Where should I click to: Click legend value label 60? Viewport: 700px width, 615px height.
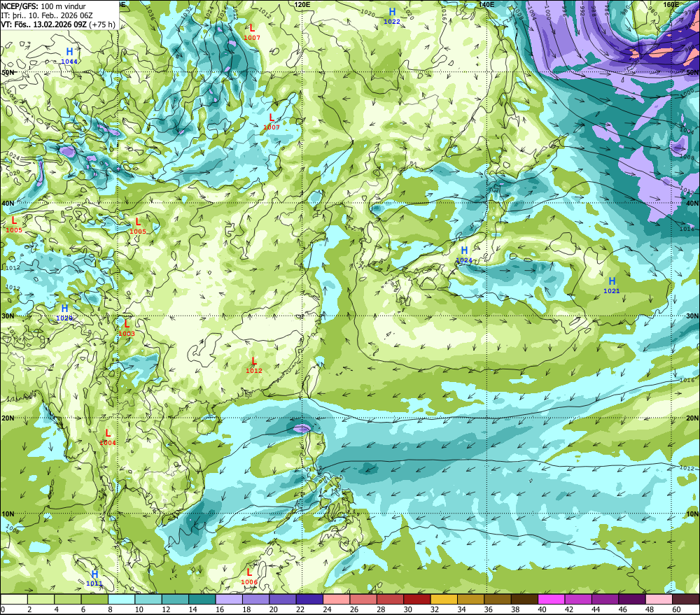(676, 609)
